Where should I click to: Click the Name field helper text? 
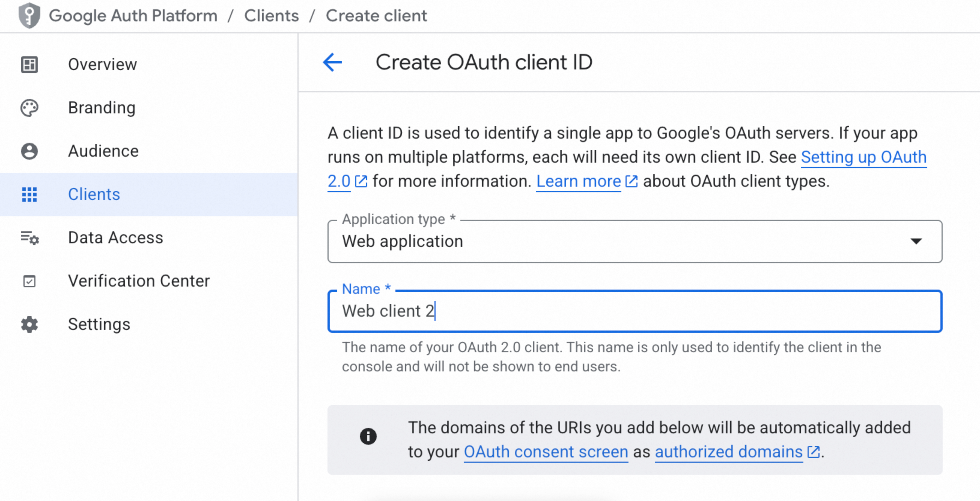point(611,357)
